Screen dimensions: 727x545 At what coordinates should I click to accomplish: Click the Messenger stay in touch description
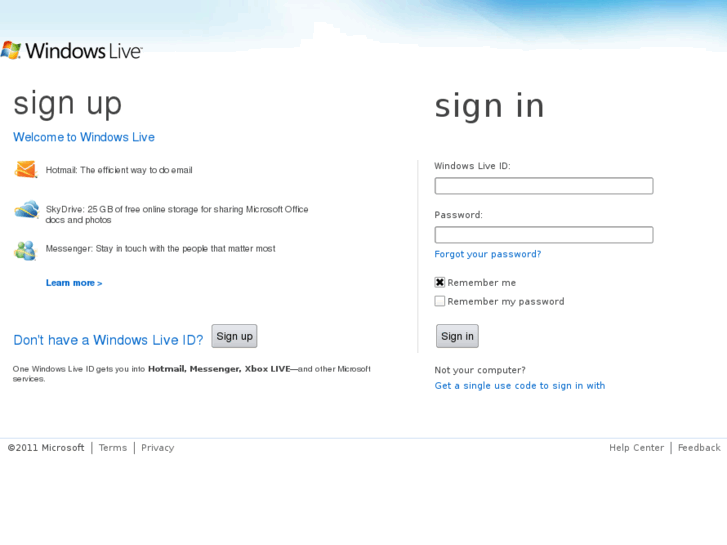160,249
